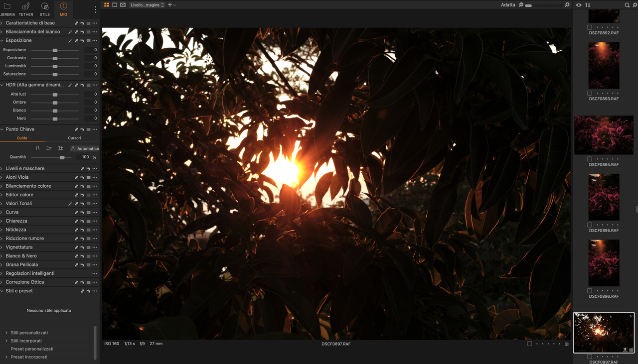
Task: Adjust the viewer zoom slider
Action: click(x=544, y=5)
